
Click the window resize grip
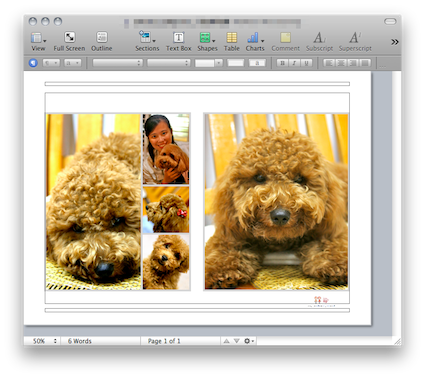(x=398, y=341)
